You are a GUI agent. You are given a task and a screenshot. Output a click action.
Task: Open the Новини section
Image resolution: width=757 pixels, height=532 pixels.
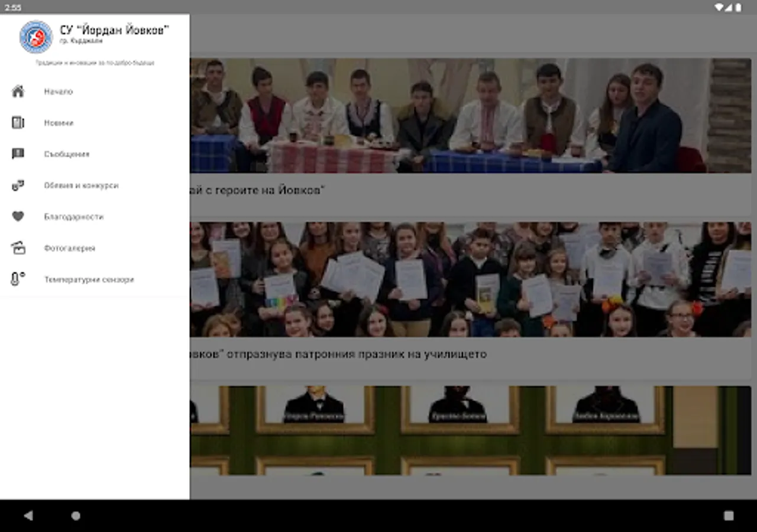(95, 123)
